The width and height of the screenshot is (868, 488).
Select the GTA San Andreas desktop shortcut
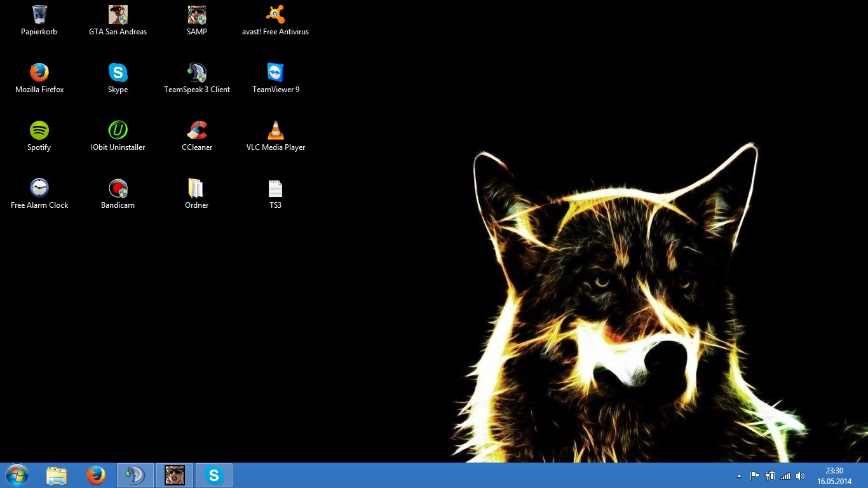(x=118, y=15)
